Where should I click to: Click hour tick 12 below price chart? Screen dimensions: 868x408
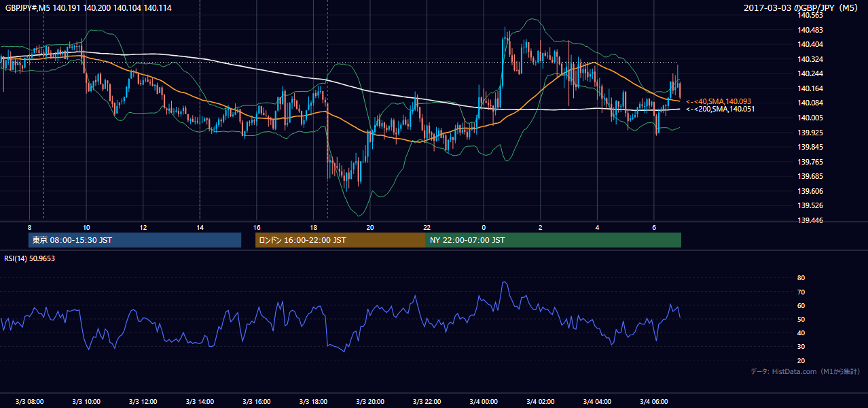pos(143,226)
